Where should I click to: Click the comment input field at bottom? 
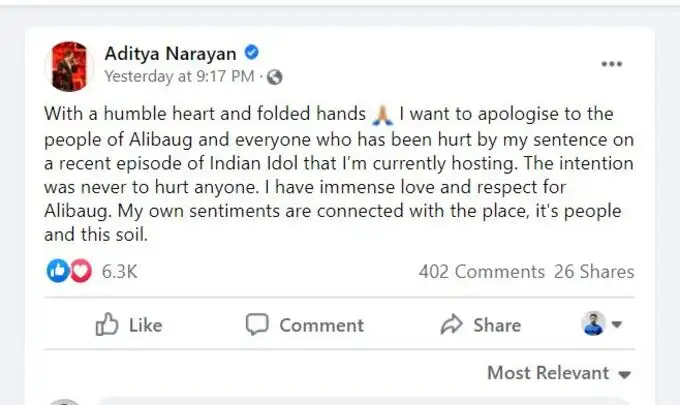coord(370,401)
